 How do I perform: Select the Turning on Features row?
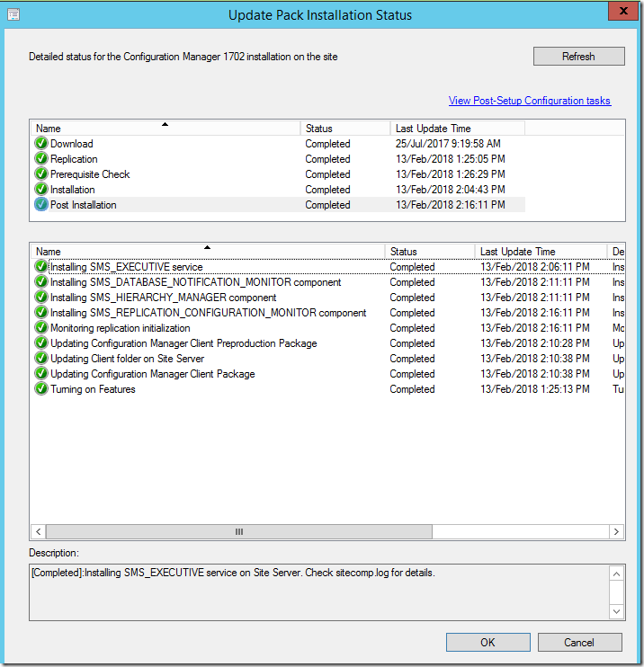(93, 389)
